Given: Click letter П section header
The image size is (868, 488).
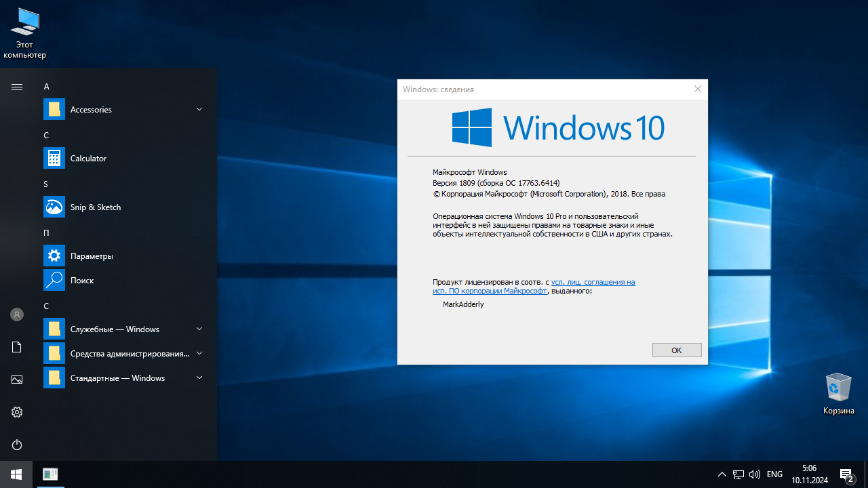Looking at the screenshot, I should (x=47, y=233).
